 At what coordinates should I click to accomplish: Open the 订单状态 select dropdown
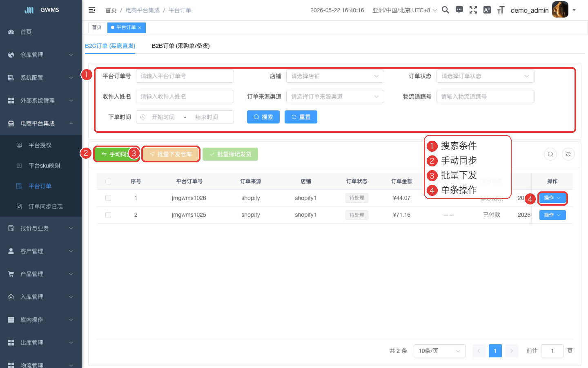point(486,76)
